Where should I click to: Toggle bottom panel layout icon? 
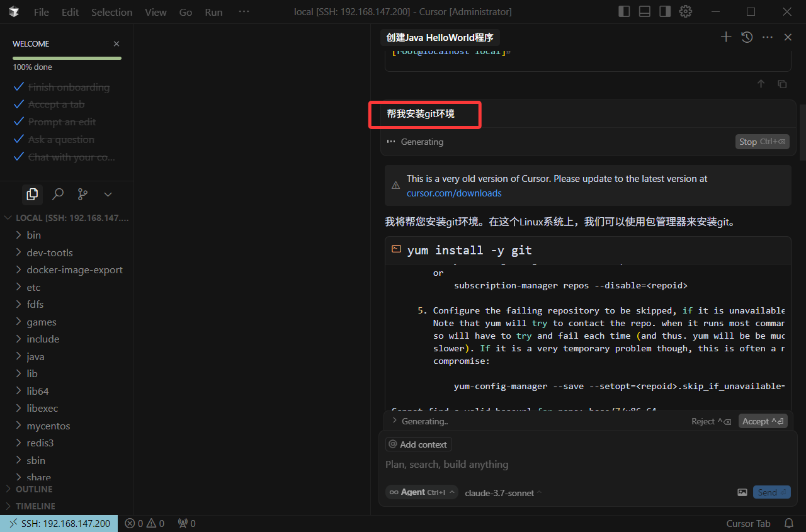[x=644, y=11]
